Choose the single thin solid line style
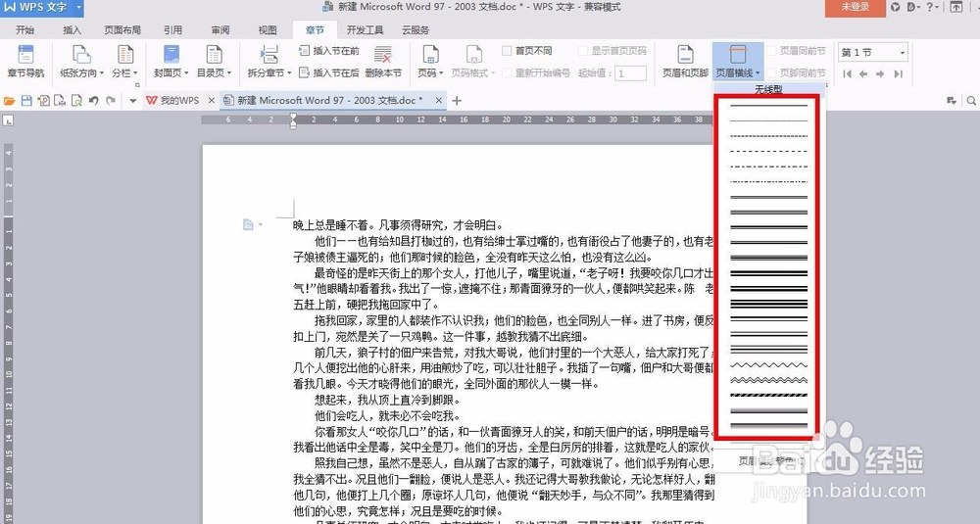Screen dimensions: 980x524 [x=768, y=105]
